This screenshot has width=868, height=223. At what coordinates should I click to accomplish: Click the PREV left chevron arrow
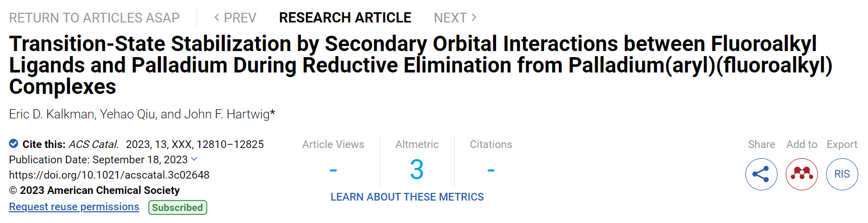tap(217, 18)
